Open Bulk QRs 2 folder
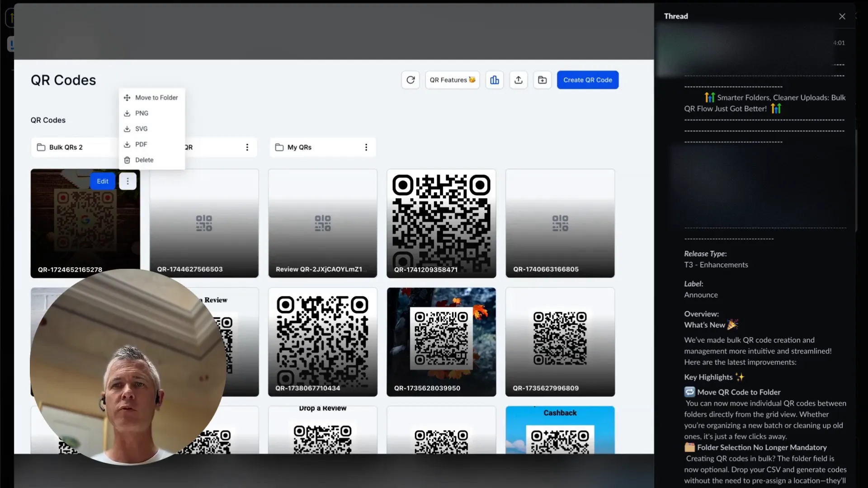Image resolution: width=868 pixels, height=488 pixels. (x=75, y=147)
